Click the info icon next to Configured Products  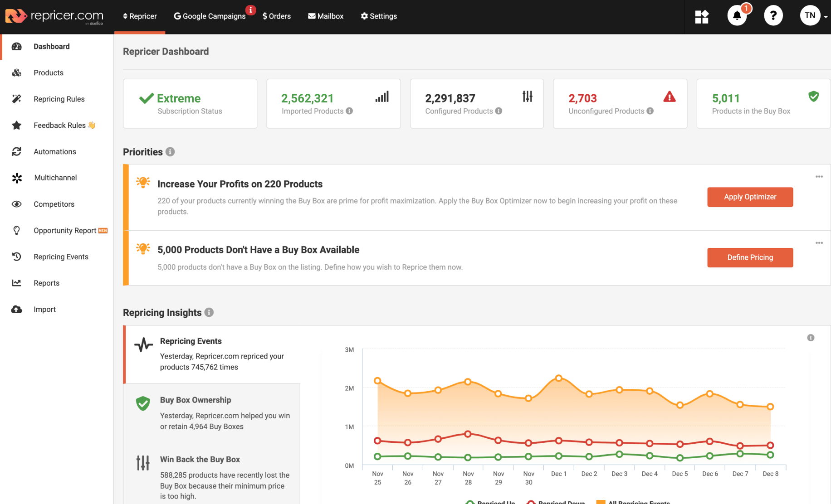[499, 111]
